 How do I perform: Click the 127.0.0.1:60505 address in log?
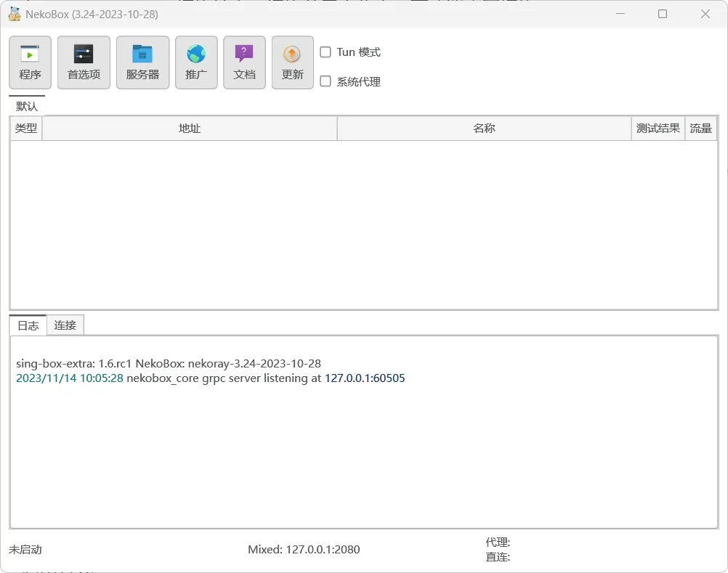pyautogui.click(x=365, y=378)
